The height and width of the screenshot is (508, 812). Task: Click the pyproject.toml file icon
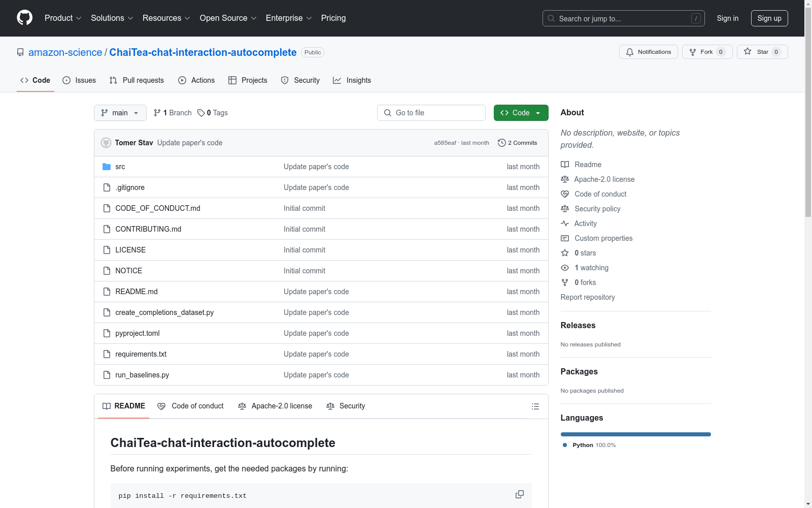(107, 333)
